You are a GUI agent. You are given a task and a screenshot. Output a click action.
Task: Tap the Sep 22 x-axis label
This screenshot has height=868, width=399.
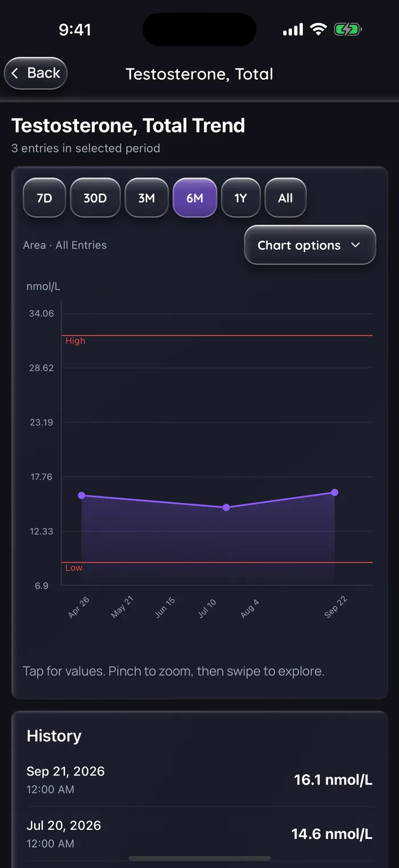(x=335, y=607)
